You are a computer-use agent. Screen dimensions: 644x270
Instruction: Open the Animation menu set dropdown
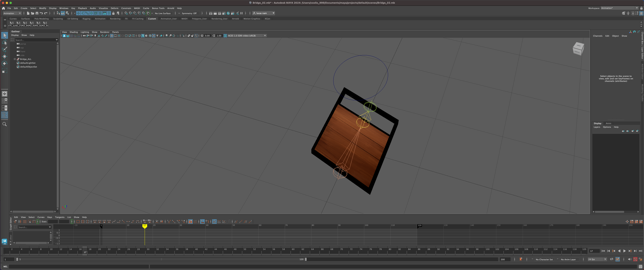point(12,13)
